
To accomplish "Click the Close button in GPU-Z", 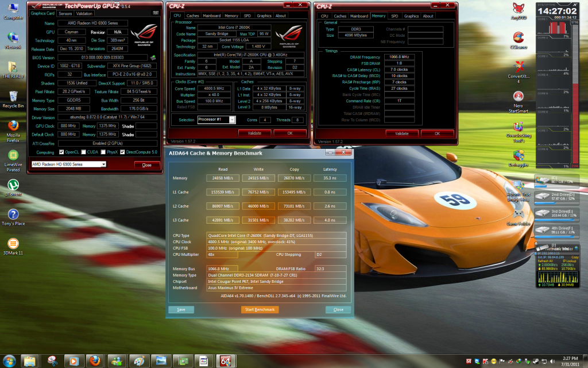I will [147, 165].
